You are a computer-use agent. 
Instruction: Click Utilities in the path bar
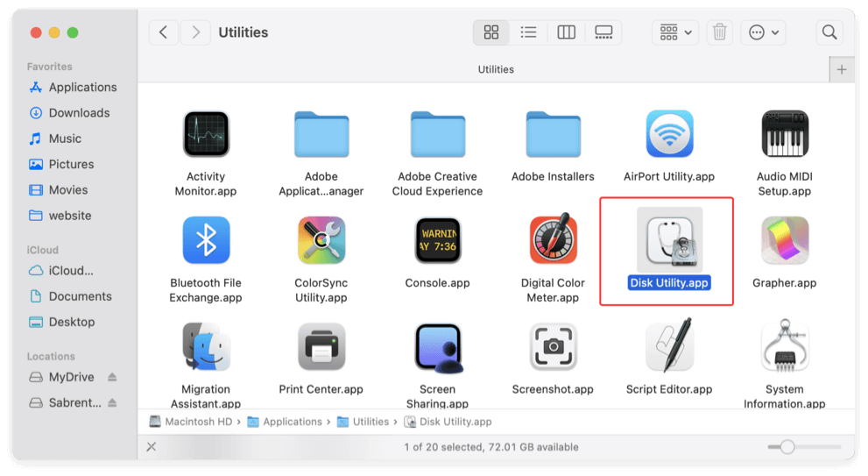[363, 422]
